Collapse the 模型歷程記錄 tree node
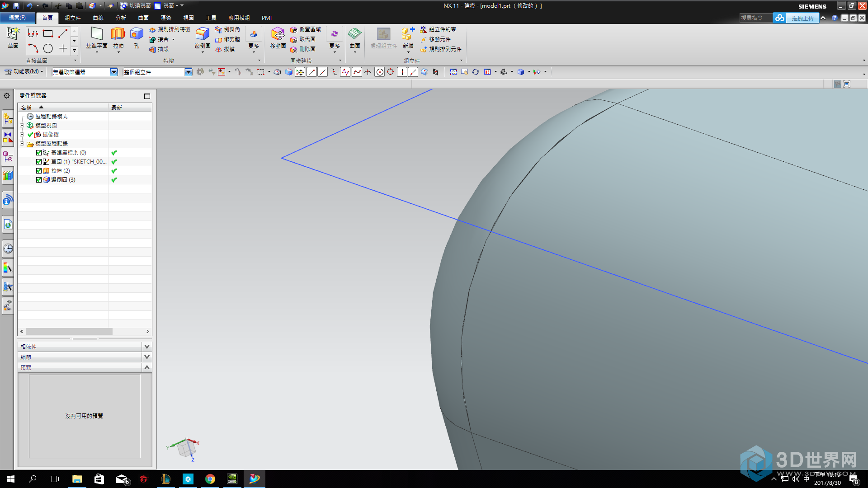The height and width of the screenshot is (488, 868). click(22, 143)
